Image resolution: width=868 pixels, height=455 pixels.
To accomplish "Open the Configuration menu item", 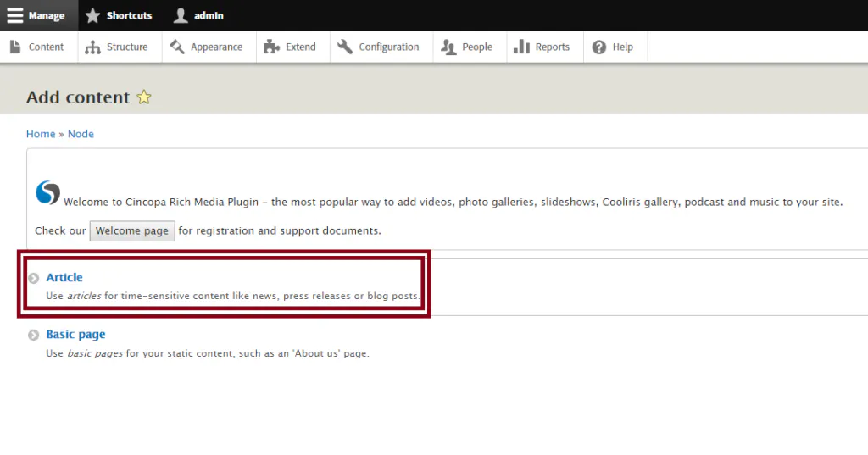I will pyautogui.click(x=381, y=47).
